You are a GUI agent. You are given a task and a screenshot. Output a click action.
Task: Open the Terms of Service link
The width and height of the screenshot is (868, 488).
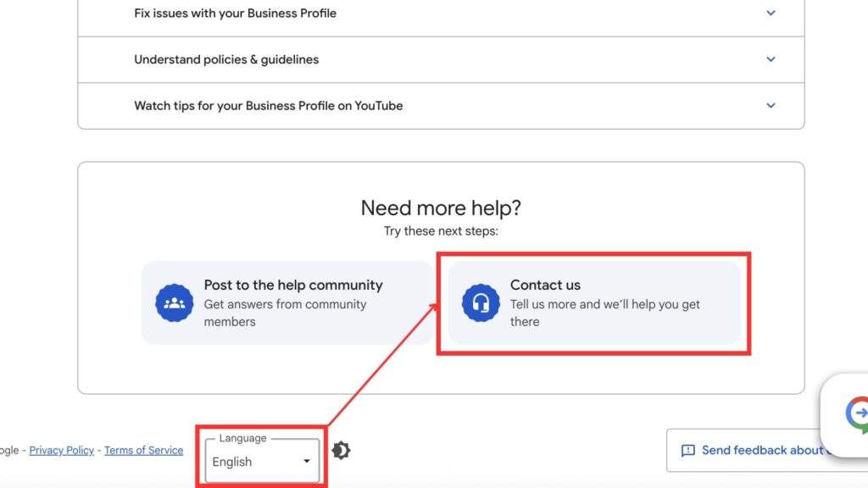click(x=143, y=451)
